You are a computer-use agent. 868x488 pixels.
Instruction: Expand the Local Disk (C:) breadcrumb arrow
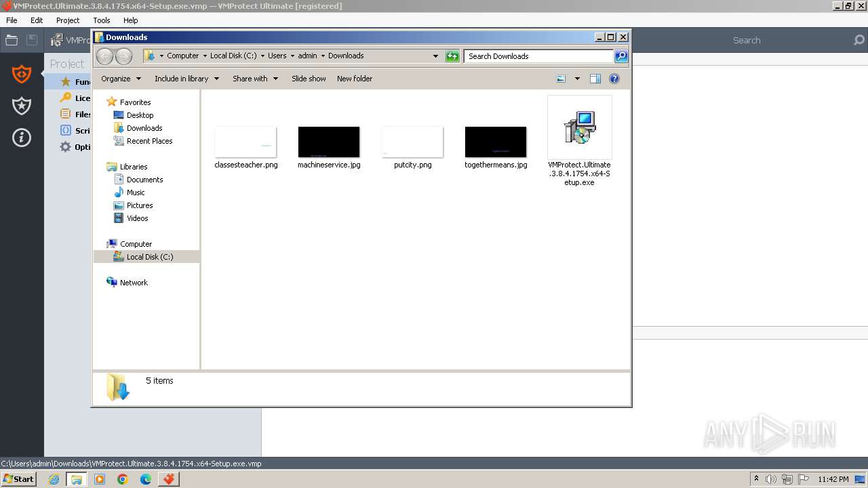[262, 56]
